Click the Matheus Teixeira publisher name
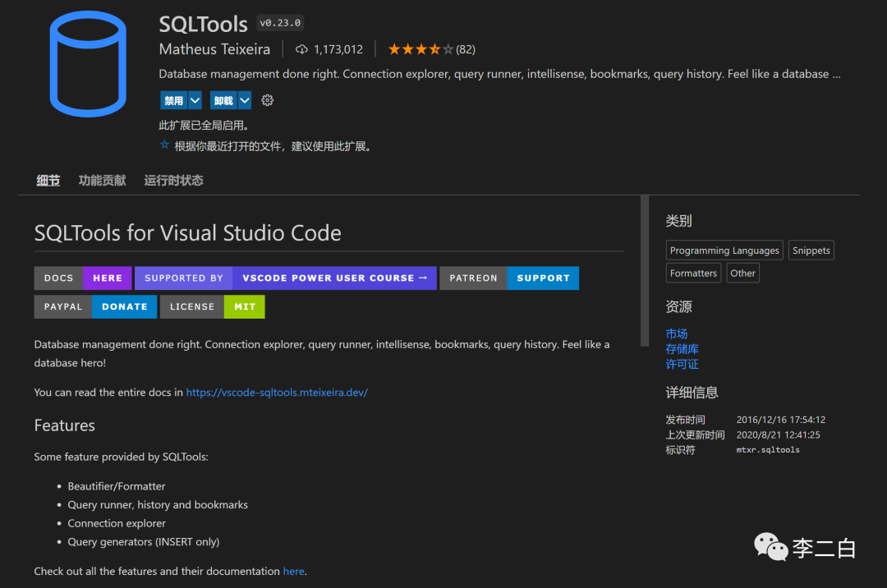This screenshot has height=588, width=887. 214,49
